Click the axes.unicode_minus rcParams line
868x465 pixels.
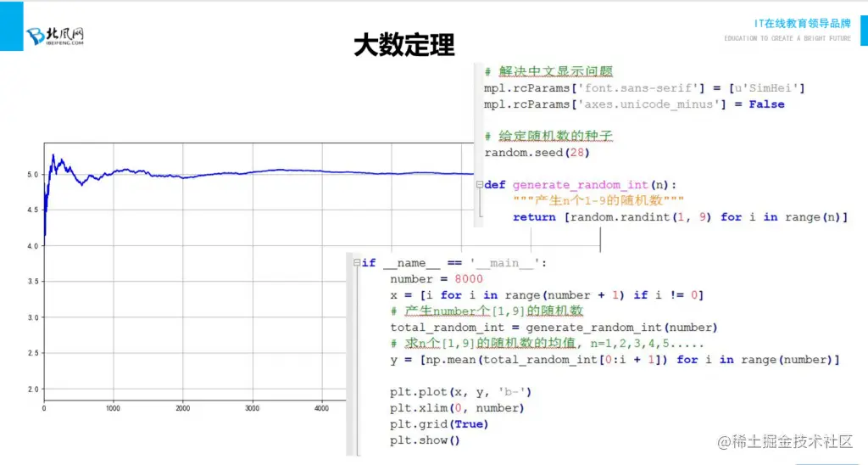tap(634, 104)
